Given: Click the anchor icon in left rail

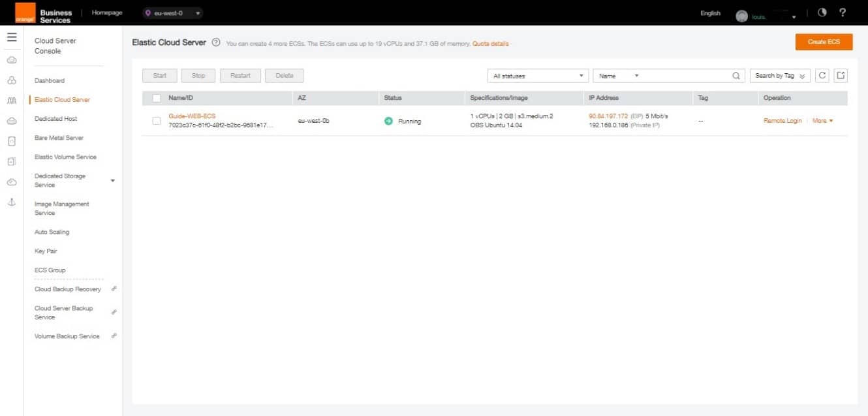Looking at the screenshot, I should pyautogui.click(x=12, y=202).
